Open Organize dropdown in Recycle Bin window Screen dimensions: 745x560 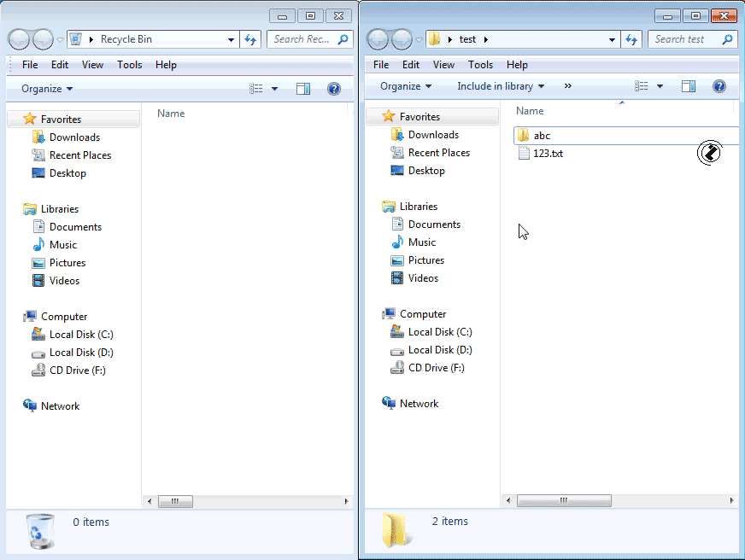point(47,89)
